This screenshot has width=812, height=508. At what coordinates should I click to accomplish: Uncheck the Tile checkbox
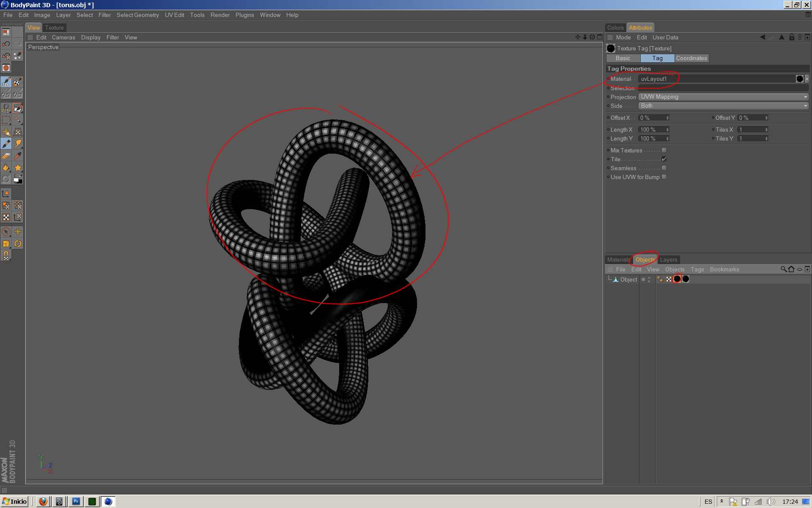pyautogui.click(x=664, y=159)
